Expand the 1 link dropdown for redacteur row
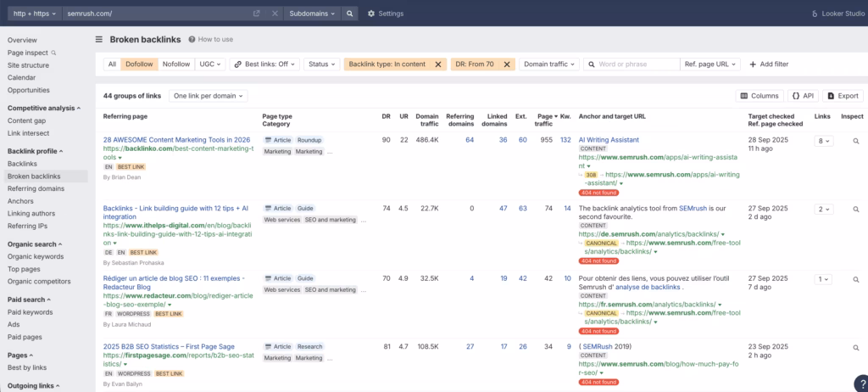This screenshot has width=868, height=392. tap(822, 279)
